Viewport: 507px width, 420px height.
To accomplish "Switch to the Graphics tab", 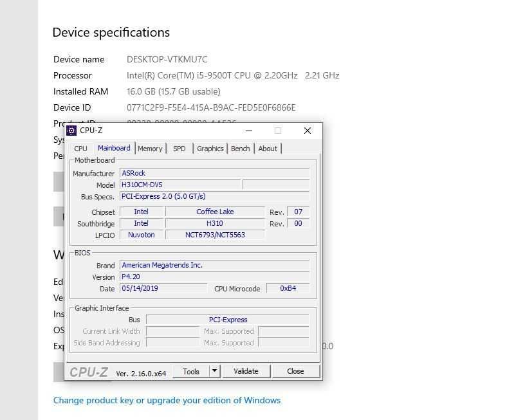I will click(210, 149).
